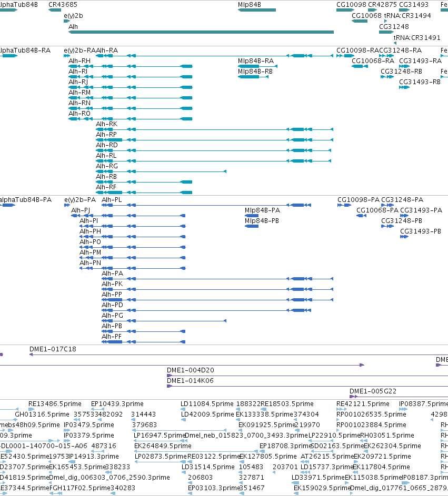Open the Alh-RM transcript label
Image resolution: width=448 pixels, height=496 pixels.
pos(79,93)
